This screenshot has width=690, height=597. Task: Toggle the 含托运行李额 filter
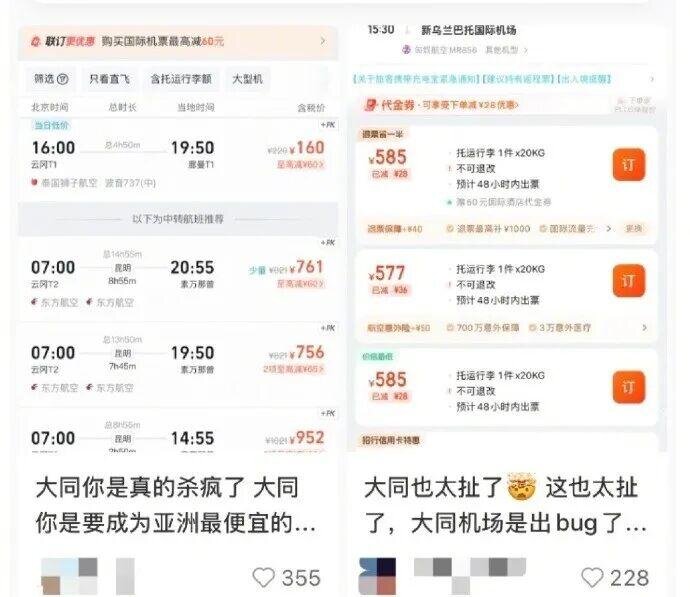point(181,79)
